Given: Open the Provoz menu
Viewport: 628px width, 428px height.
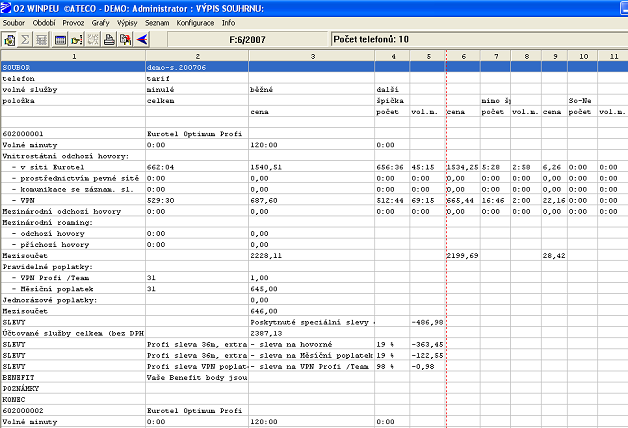Looking at the screenshot, I should 73,23.
